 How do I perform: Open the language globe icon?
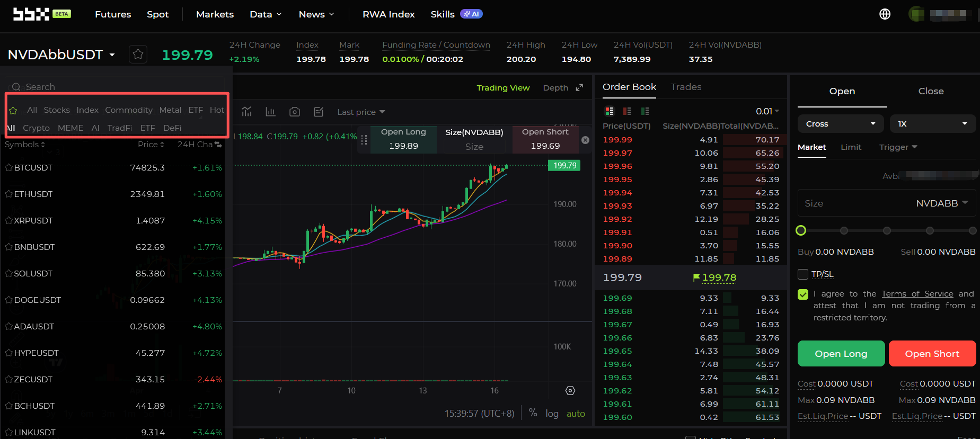point(885,14)
